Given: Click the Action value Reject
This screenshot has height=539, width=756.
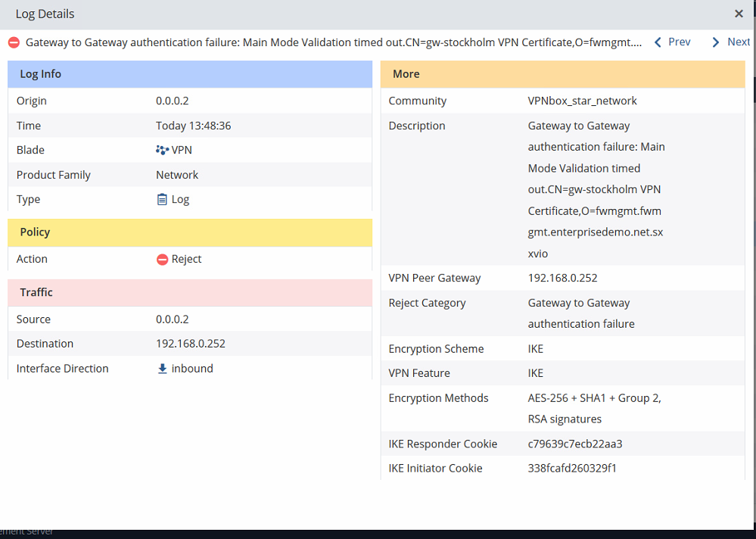Looking at the screenshot, I should tap(187, 259).
